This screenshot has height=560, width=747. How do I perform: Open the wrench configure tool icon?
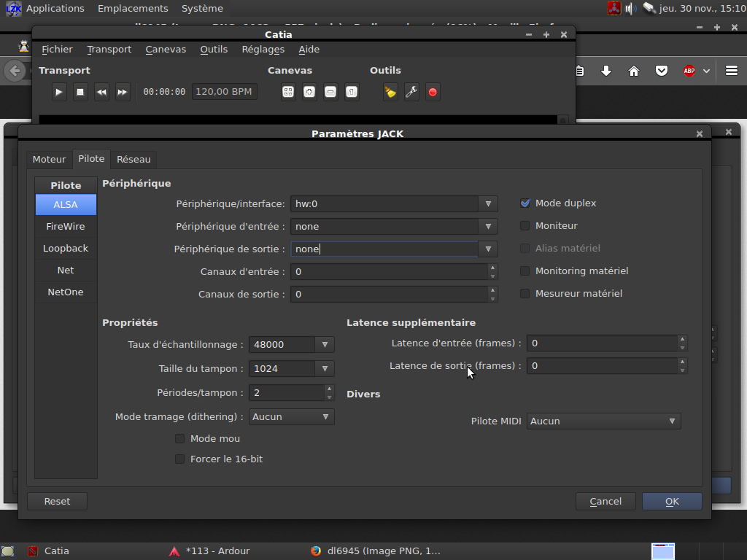click(x=411, y=92)
